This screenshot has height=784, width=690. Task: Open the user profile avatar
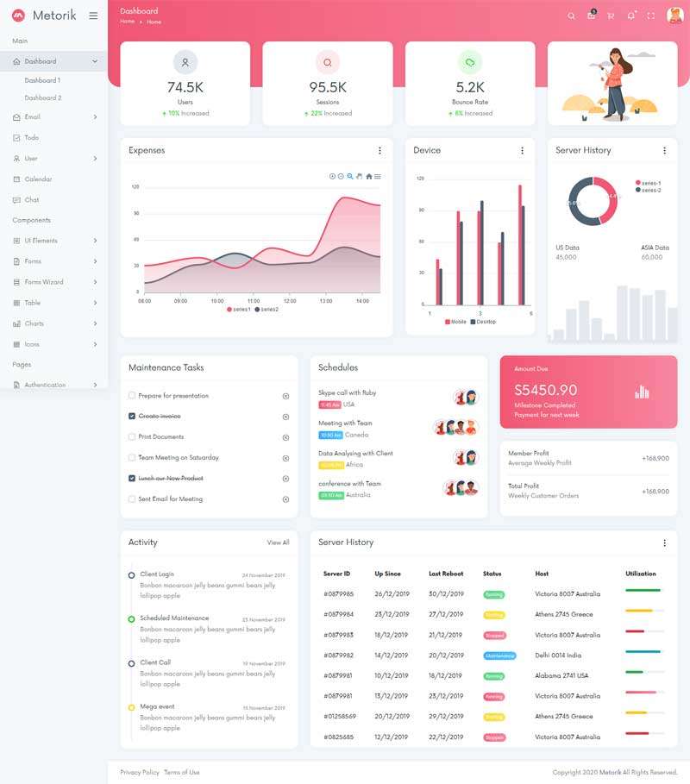pos(674,16)
